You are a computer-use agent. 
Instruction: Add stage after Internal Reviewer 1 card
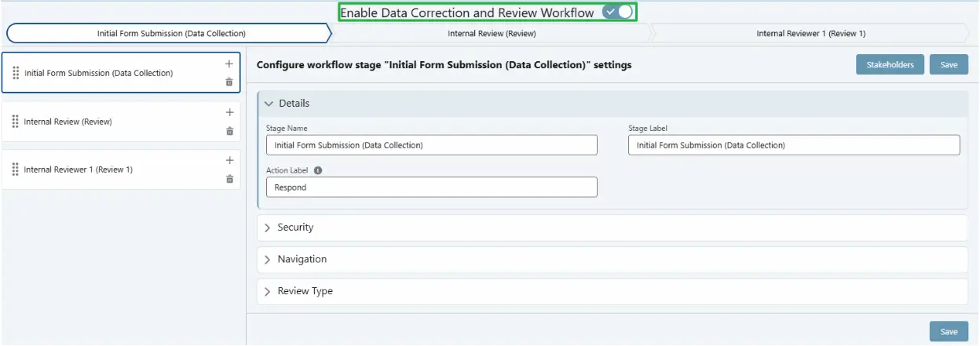[229, 160]
